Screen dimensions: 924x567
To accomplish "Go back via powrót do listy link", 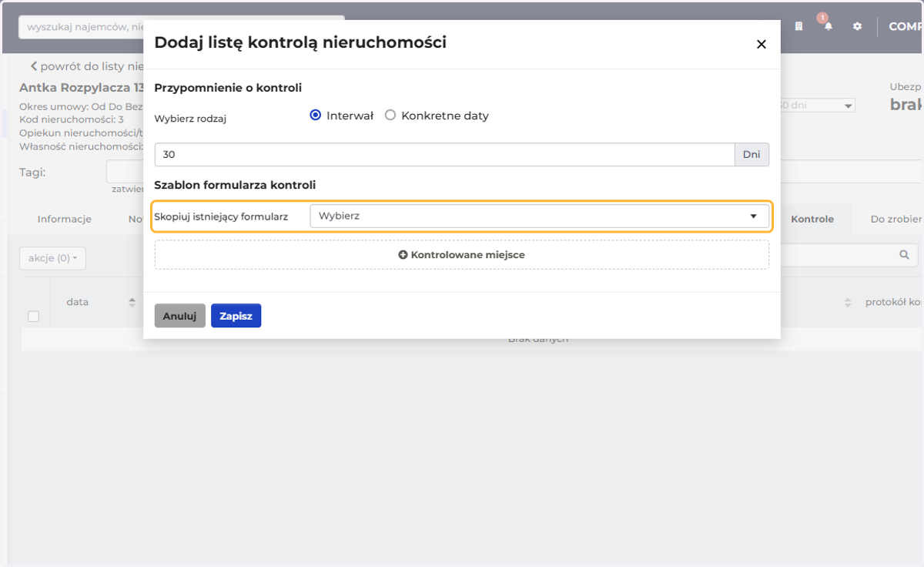I will click(86, 66).
